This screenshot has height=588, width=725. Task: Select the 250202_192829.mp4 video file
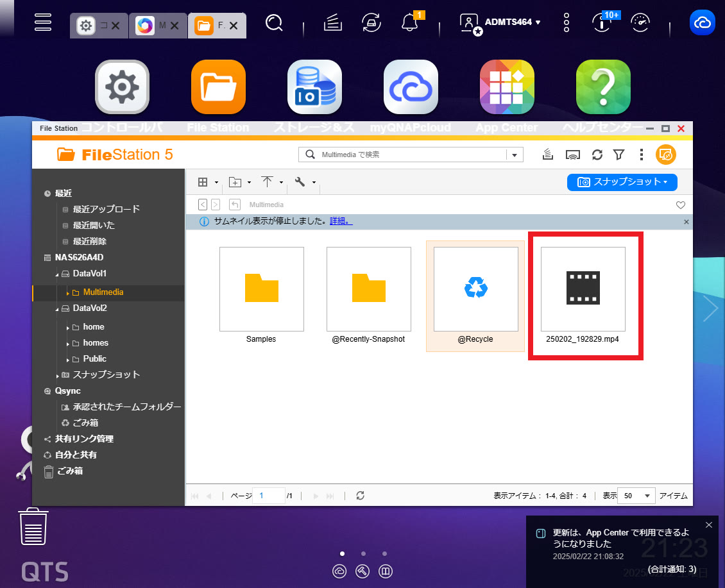coord(583,296)
